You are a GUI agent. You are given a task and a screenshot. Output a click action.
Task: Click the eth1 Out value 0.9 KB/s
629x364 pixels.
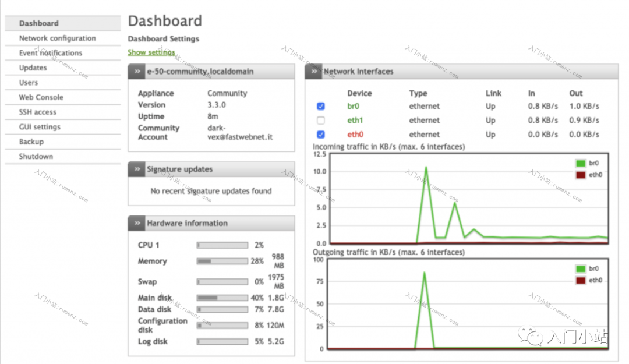584,121
